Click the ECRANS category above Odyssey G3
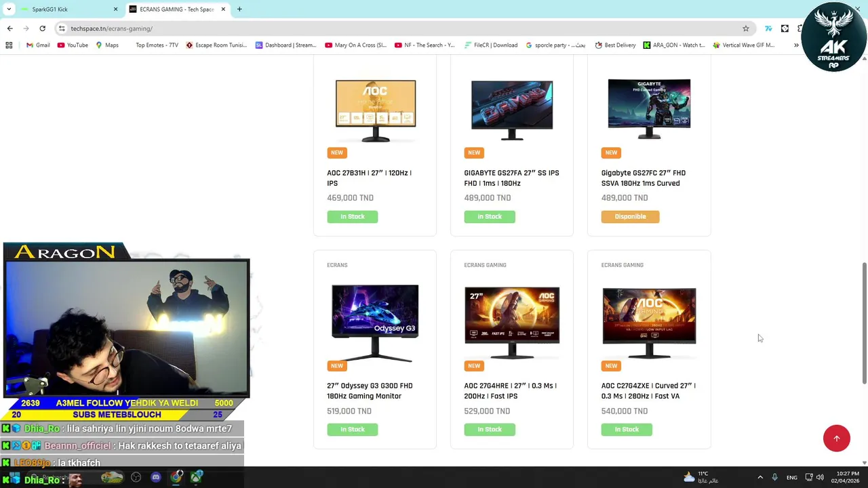This screenshot has height=488, width=868. click(337, 265)
